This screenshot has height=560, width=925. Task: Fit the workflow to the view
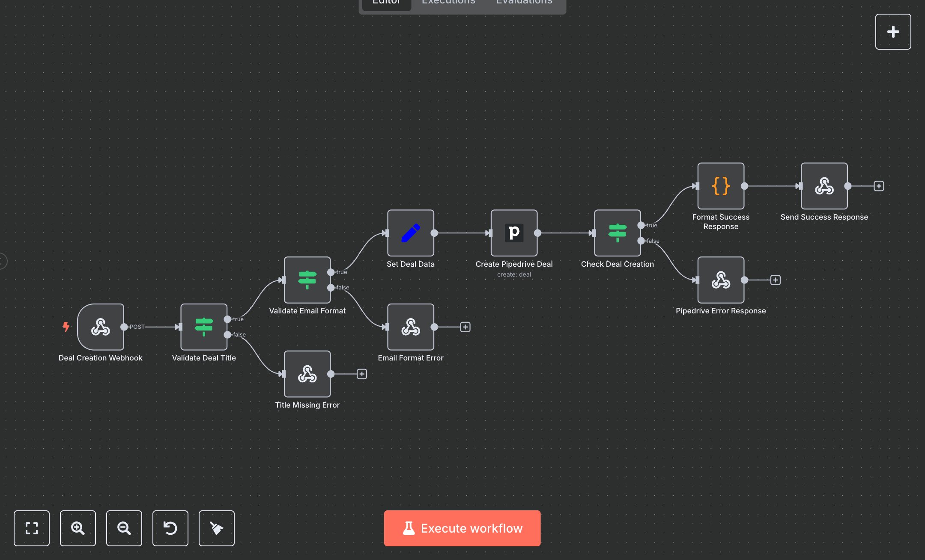(32, 528)
